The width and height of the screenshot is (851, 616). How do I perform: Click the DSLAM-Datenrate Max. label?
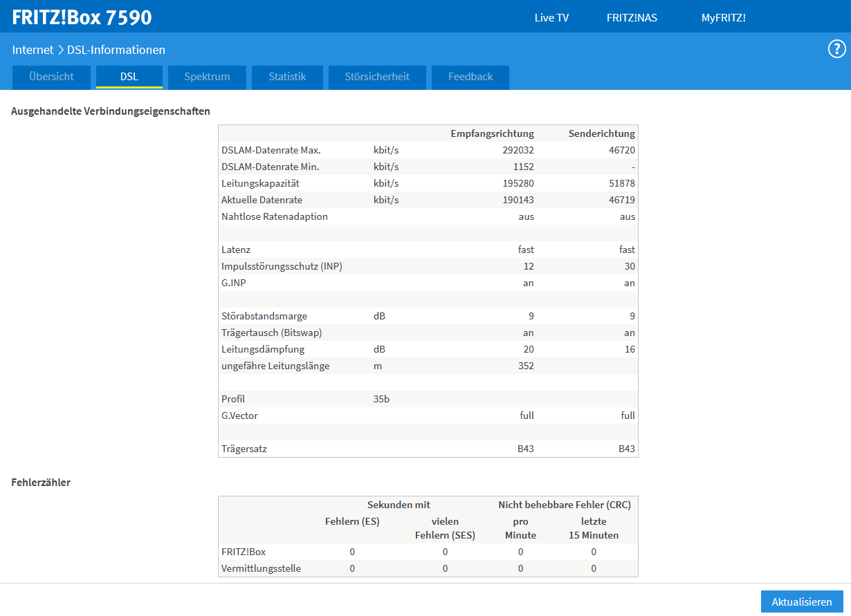[x=271, y=150]
